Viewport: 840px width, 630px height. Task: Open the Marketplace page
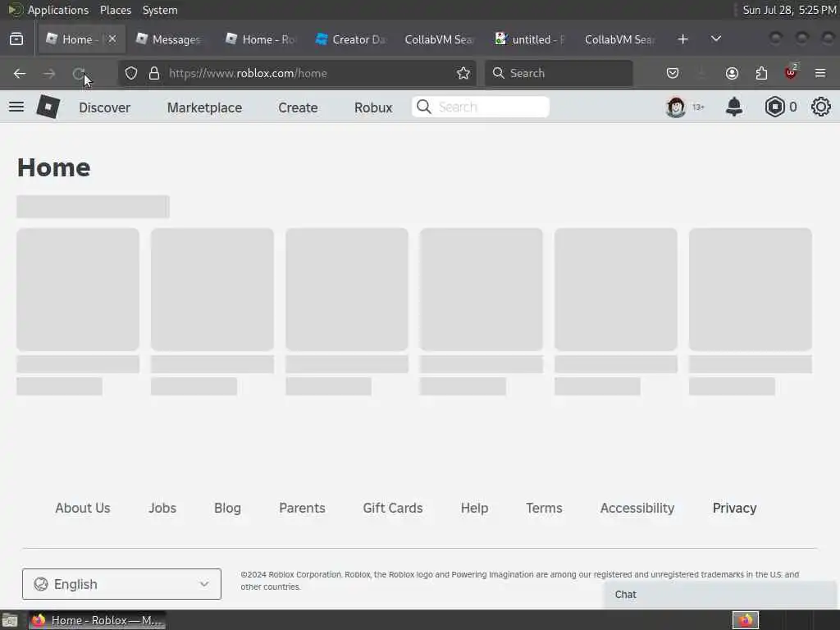coord(204,107)
